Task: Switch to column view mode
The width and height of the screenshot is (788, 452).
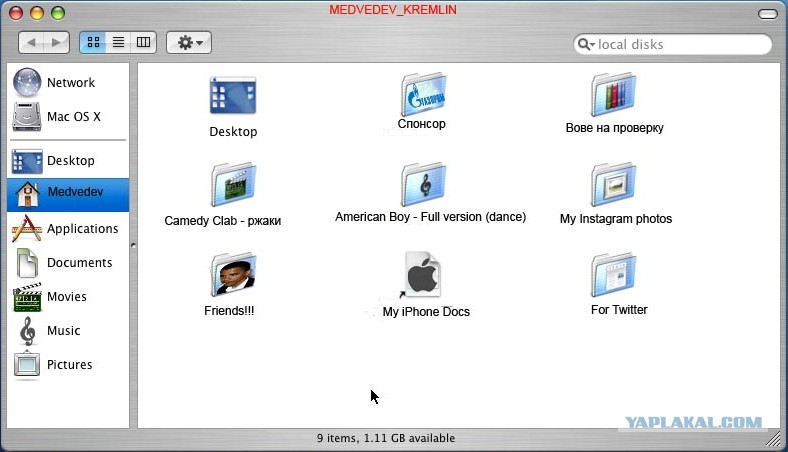Action: [x=143, y=43]
